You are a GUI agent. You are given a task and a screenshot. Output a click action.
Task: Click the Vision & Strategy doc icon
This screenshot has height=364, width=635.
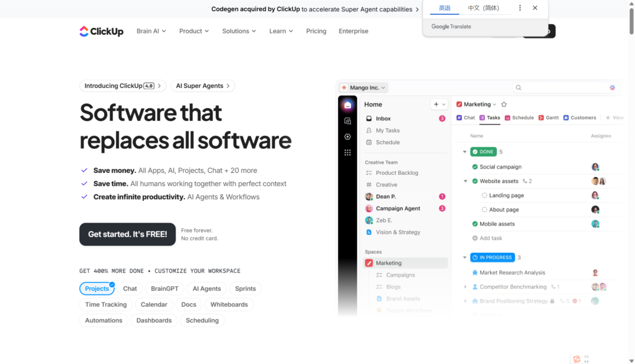[369, 233]
